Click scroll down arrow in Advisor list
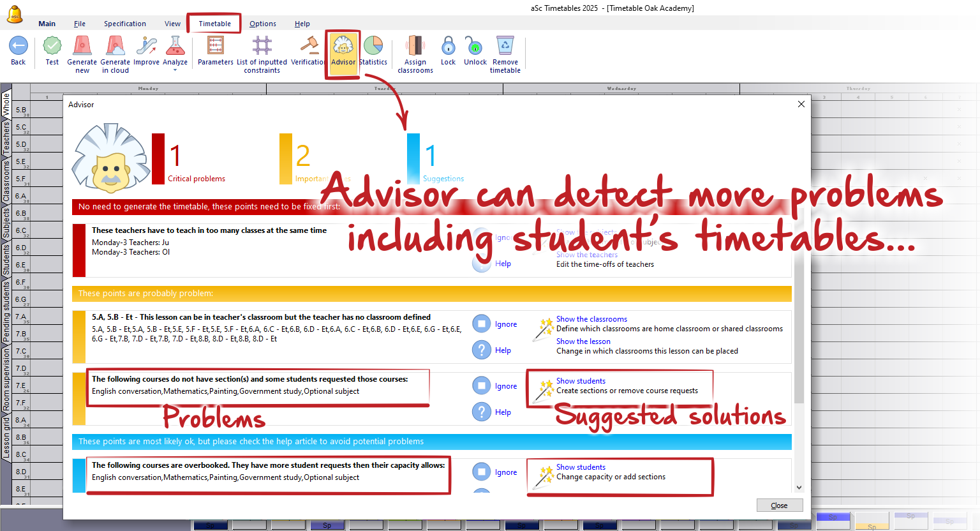Screen dimensions: 980x531 (x=799, y=487)
